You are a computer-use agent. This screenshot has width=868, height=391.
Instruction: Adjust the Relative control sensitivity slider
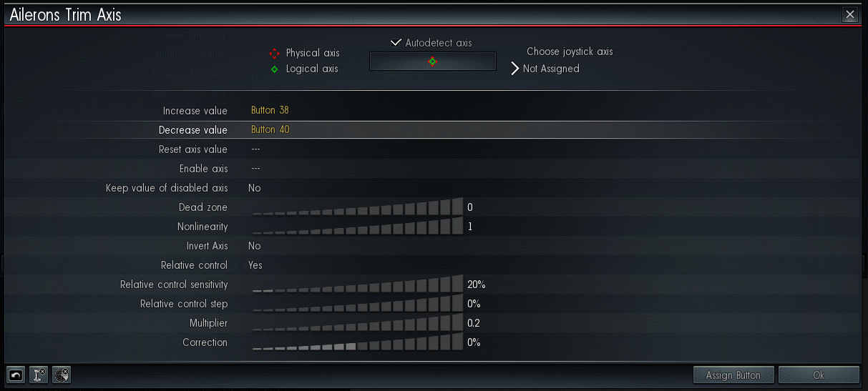click(357, 284)
